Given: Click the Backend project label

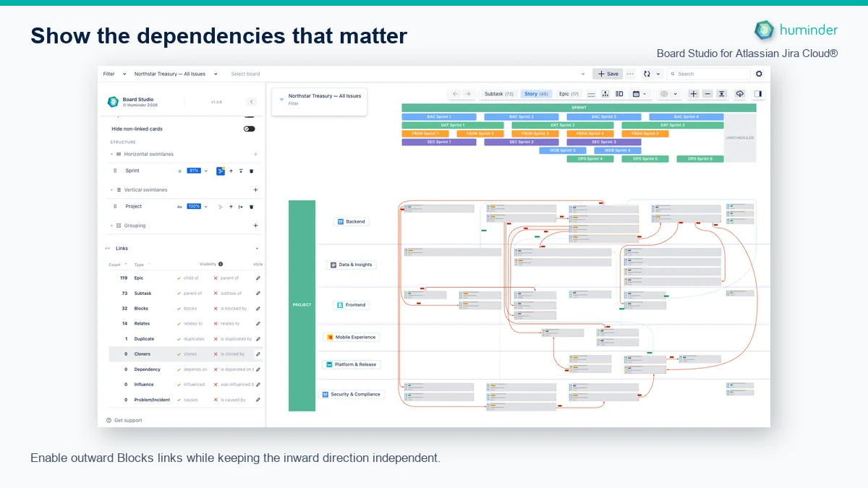Looking at the screenshot, I should [352, 222].
